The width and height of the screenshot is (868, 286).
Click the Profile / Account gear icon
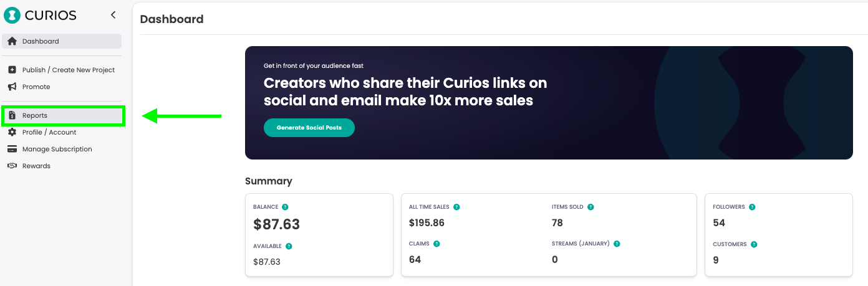12,132
